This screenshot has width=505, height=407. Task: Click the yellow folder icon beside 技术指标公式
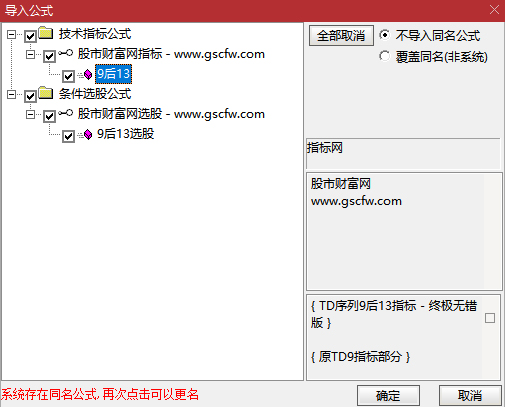click(x=46, y=33)
